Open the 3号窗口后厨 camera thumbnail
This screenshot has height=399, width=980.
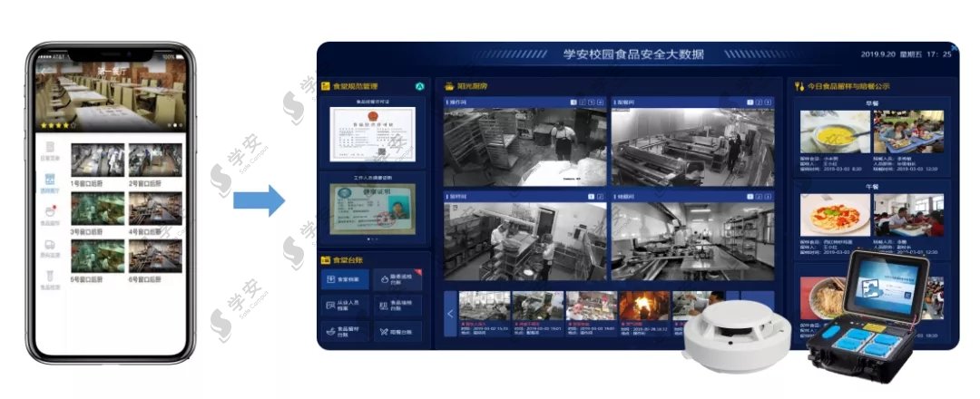coord(97,209)
